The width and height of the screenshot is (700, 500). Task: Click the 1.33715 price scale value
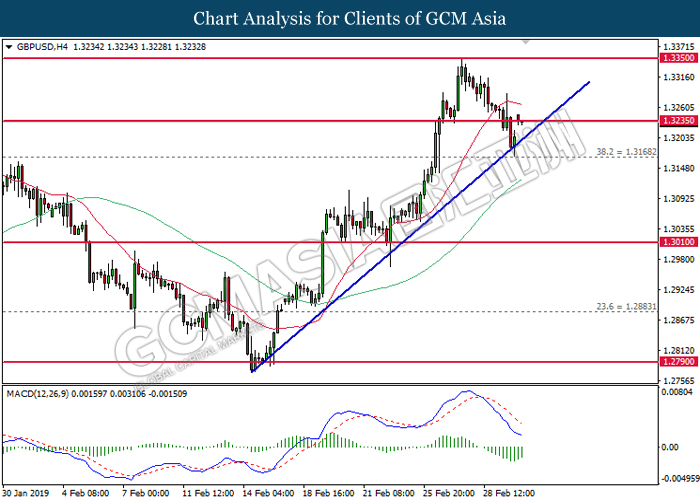[x=679, y=47]
